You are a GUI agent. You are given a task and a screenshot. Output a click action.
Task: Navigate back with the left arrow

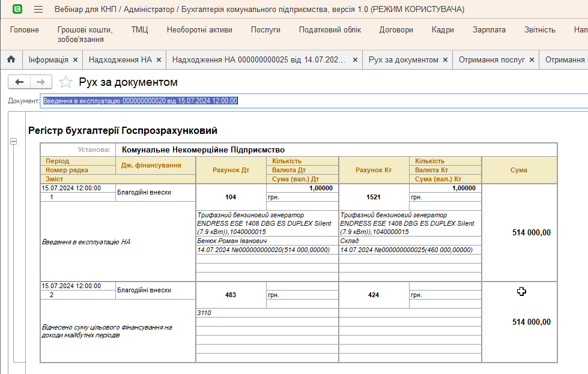pos(19,82)
